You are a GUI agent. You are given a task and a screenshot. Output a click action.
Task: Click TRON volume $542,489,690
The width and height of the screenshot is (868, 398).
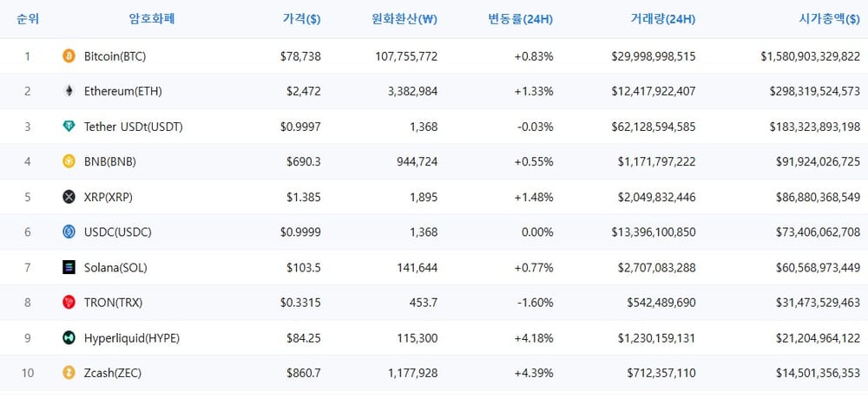coord(661,303)
